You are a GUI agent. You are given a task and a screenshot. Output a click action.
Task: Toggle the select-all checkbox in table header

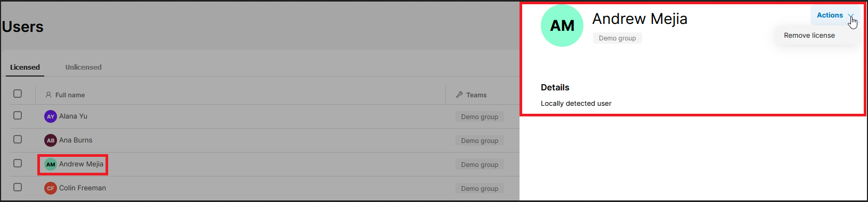pyautogui.click(x=18, y=94)
